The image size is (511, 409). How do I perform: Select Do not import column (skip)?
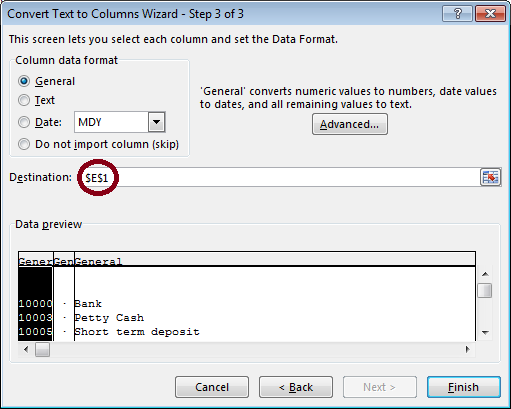click(x=24, y=144)
